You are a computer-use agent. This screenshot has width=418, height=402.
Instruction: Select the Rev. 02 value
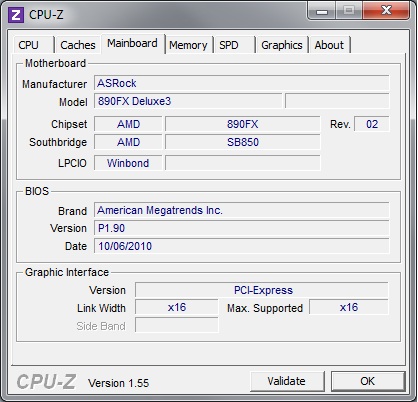click(x=372, y=124)
